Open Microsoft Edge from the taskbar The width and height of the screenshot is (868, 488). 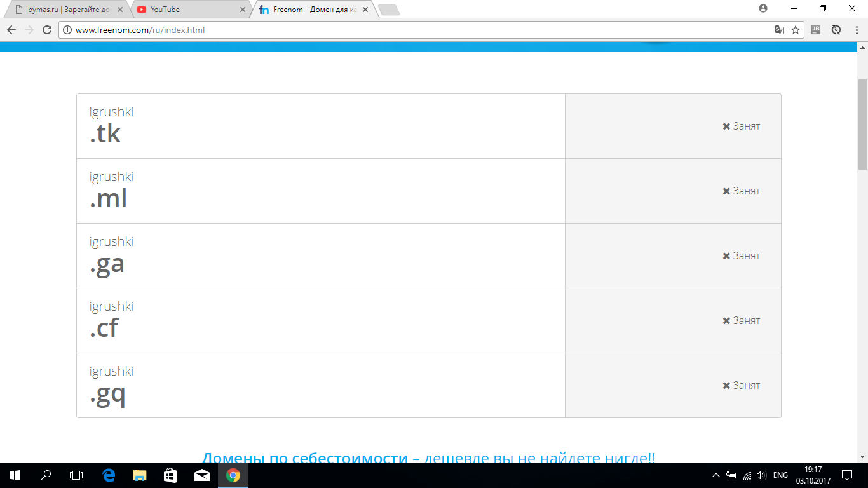(109, 475)
